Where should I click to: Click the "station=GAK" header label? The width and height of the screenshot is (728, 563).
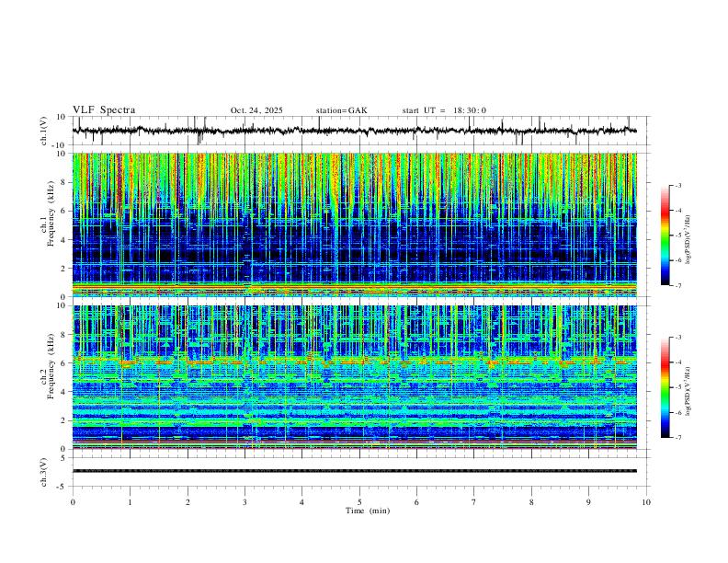click(x=341, y=110)
